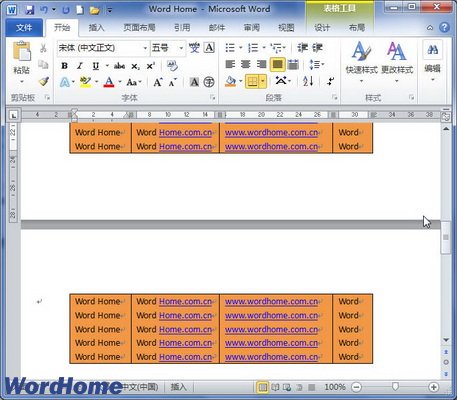Switch to the 插入 ribbon tab
This screenshot has height=400, width=457.
[96, 28]
